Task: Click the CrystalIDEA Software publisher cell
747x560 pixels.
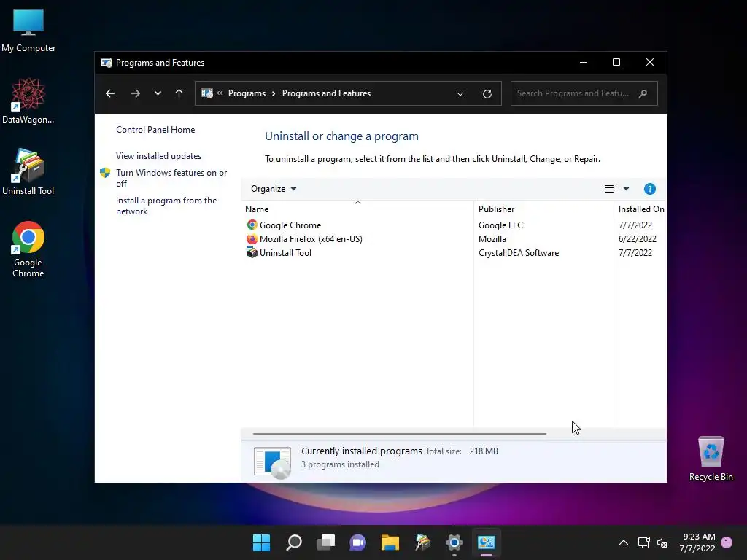Action: click(519, 253)
